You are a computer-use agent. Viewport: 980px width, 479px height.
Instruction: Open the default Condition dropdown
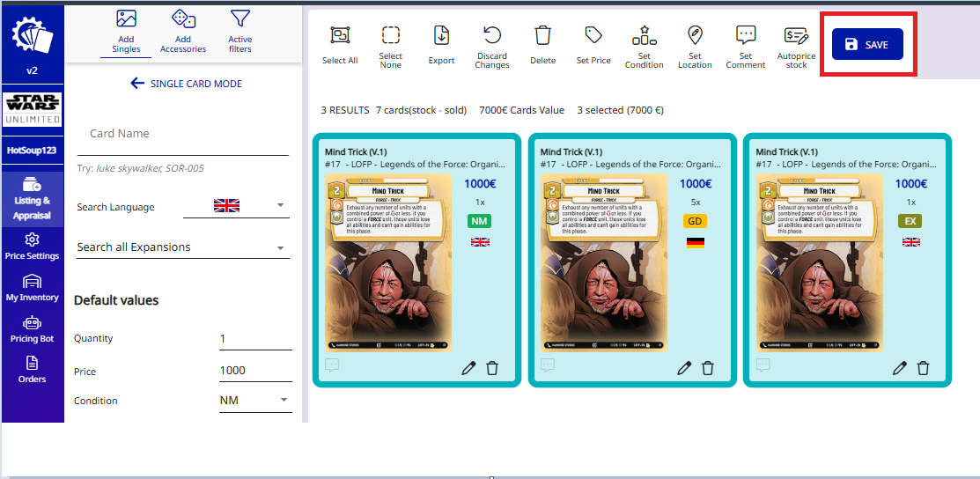[255, 401]
